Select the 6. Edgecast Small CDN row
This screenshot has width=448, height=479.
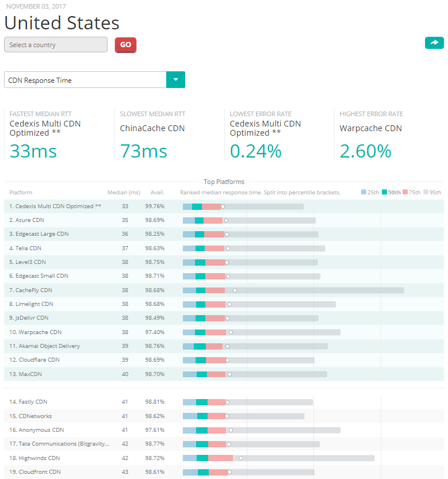[x=224, y=276]
